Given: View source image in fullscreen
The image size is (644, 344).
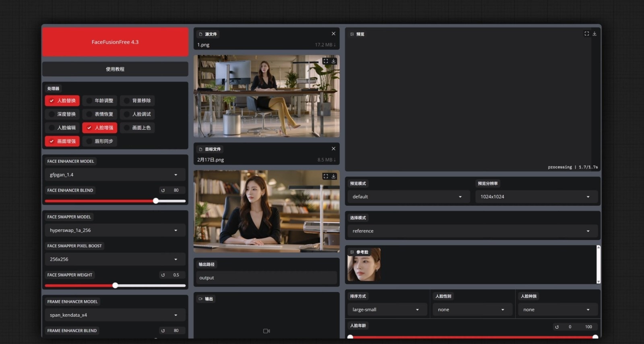Looking at the screenshot, I should (326, 61).
